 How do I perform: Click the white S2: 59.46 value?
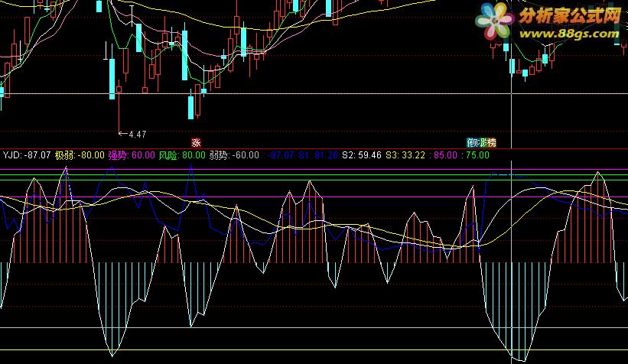tap(362, 155)
